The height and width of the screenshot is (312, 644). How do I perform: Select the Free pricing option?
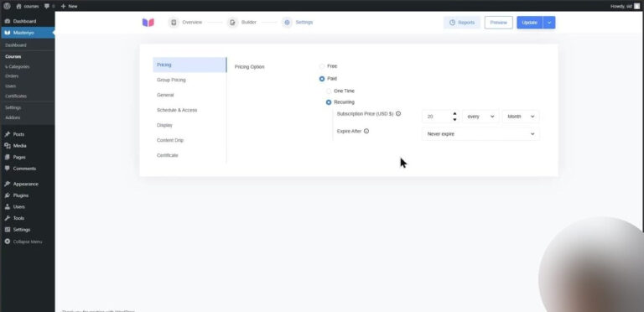pyautogui.click(x=322, y=66)
